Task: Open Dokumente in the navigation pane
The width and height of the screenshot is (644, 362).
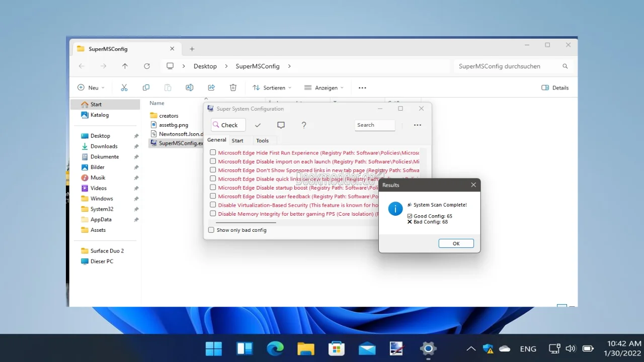Action: click(x=105, y=157)
